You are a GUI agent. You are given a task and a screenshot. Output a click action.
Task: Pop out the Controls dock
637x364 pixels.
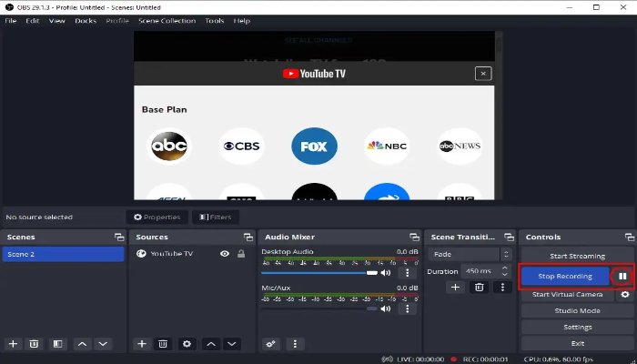[x=630, y=238]
